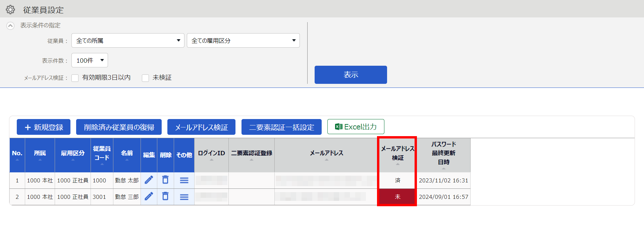Open the 100件 display count dropdown

(x=90, y=60)
